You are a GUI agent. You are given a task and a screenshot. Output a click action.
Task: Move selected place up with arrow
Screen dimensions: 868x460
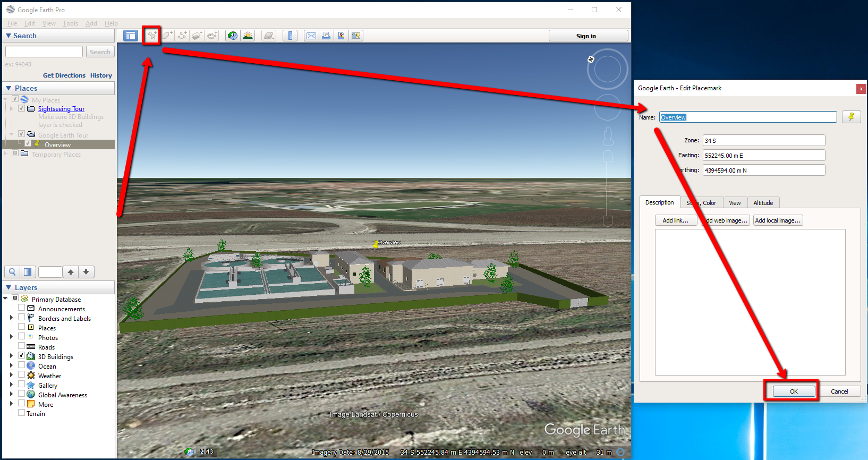coord(71,272)
